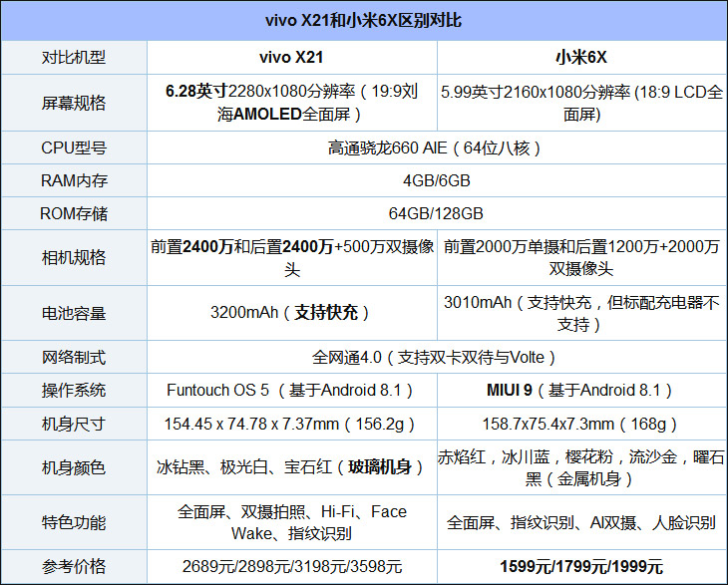Select the '机身尺寸' row label
The width and height of the screenshot is (728, 585).
(74, 424)
